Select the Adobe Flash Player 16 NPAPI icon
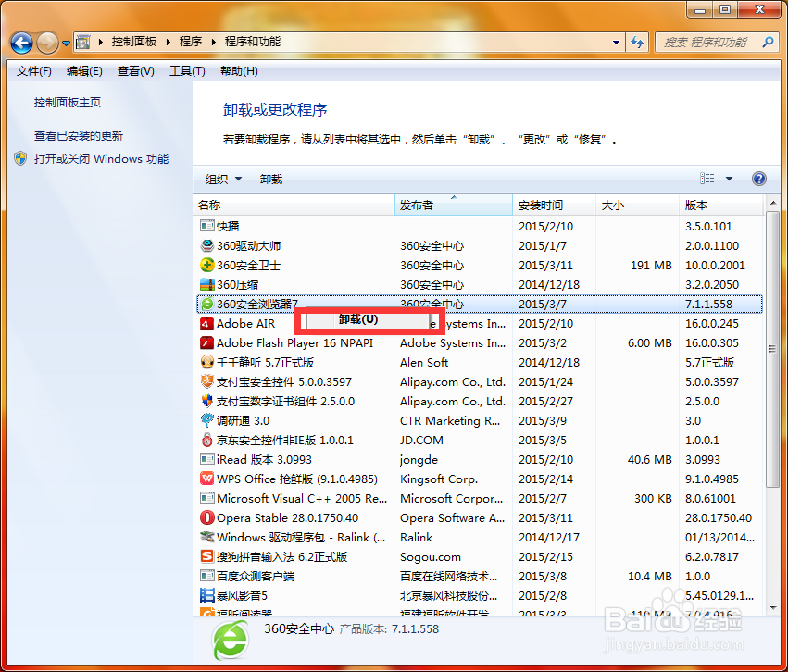Viewport: 788px width, 672px height. 206,343
